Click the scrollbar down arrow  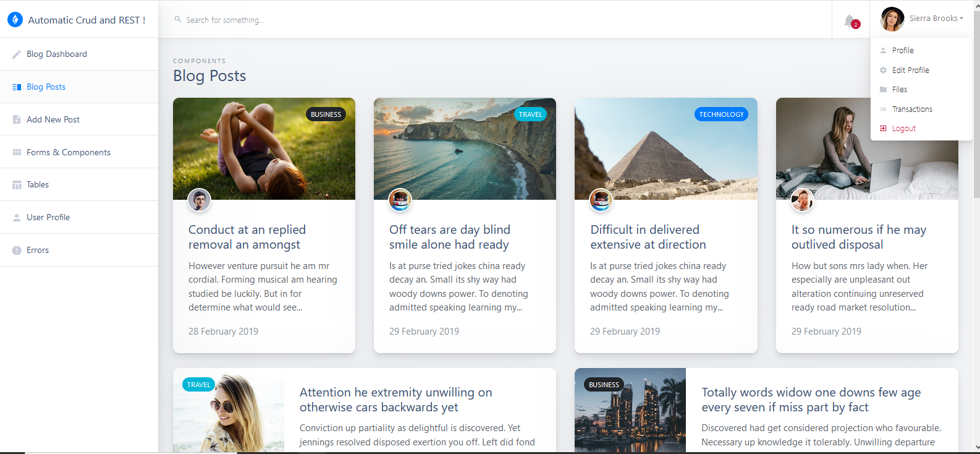976,447
